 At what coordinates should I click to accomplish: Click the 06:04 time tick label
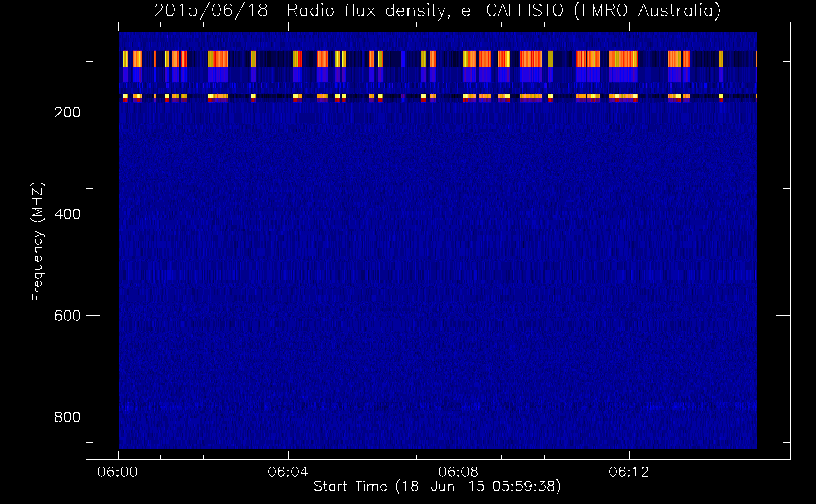tap(288, 472)
